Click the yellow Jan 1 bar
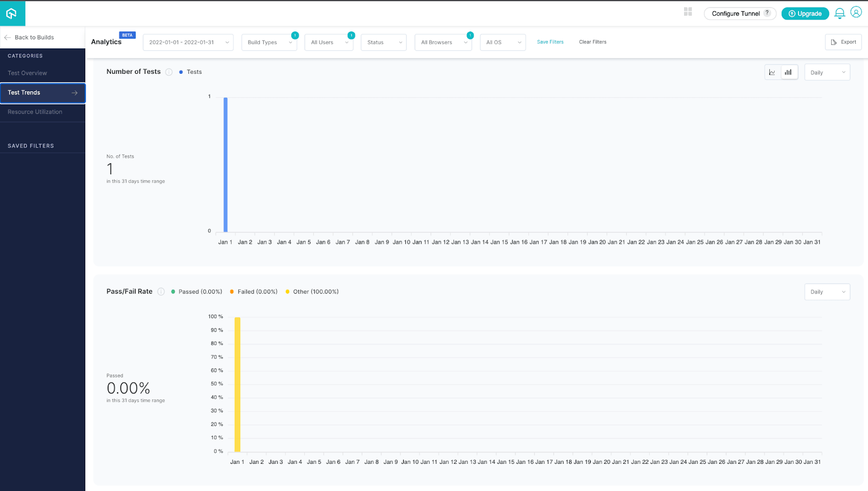 click(x=237, y=384)
